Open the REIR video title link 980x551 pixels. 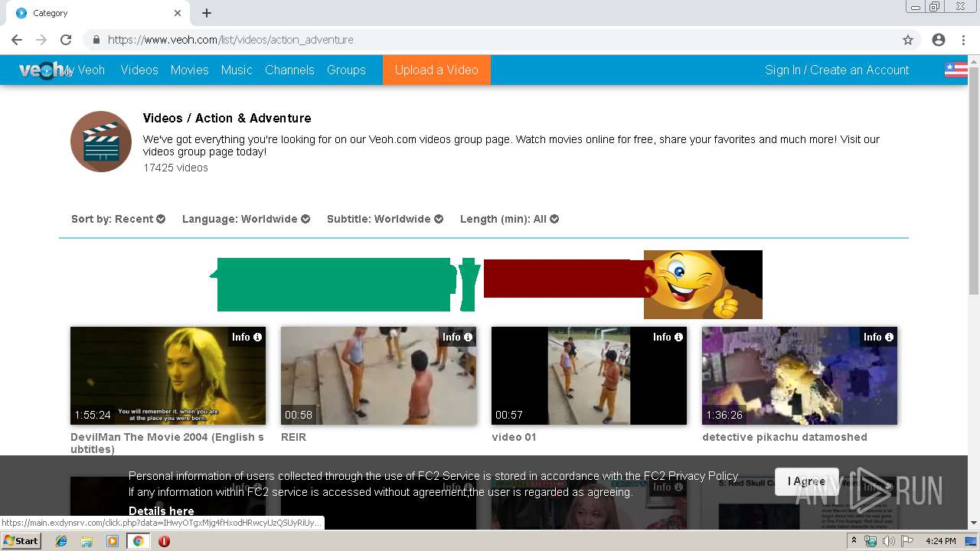click(x=293, y=437)
